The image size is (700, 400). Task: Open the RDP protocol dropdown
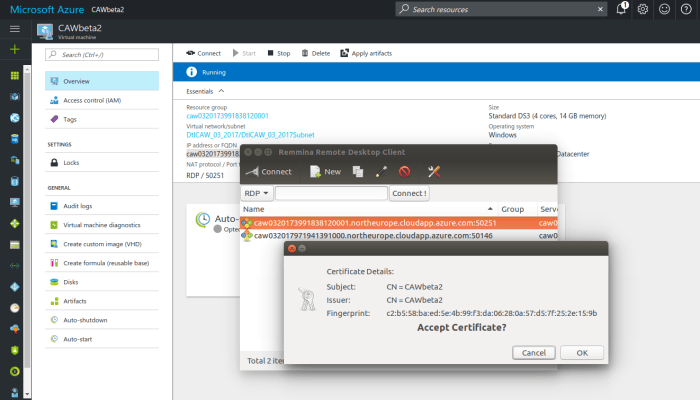(x=256, y=193)
